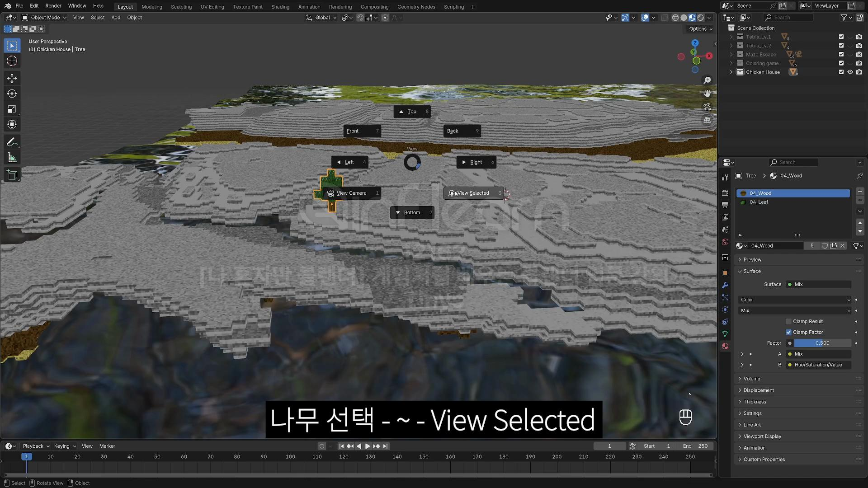Image resolution: width=868 pixels, height=488 pixels.
Task: Choose Top view in pie menu
Action: pos(412,112)
